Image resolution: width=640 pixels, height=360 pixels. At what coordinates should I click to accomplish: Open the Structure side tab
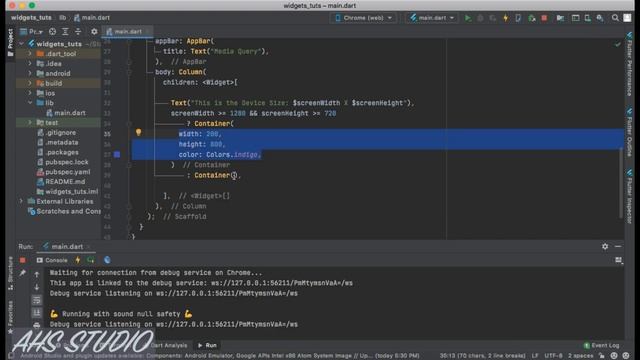[10, 273]
